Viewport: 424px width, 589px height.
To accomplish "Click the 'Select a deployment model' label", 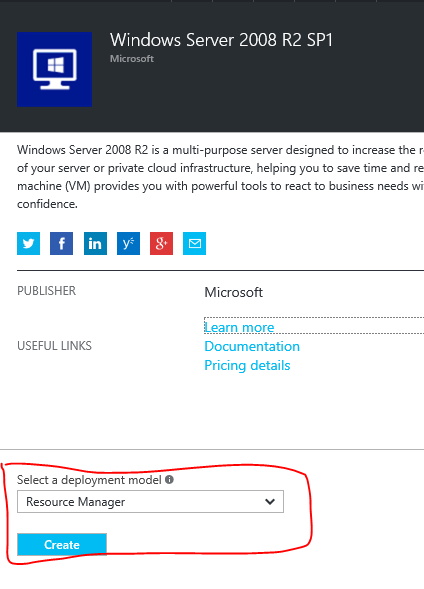I will click(x=89, y=480).
